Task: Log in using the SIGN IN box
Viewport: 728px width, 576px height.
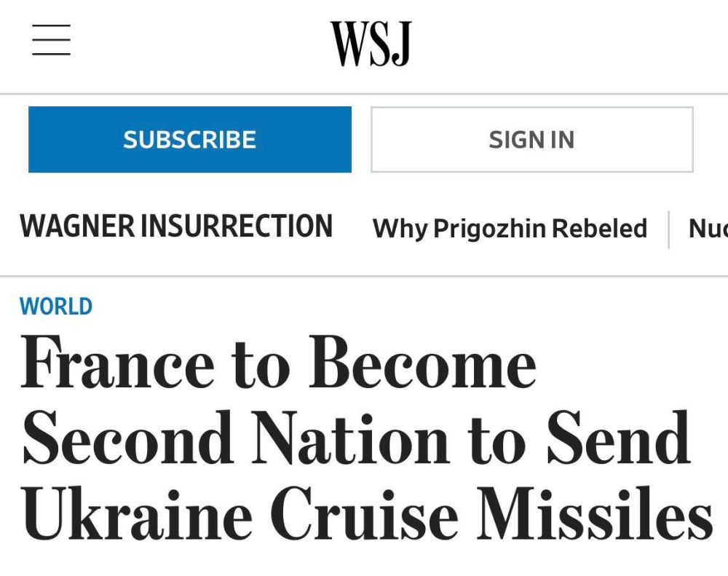Action: (x=532, y=139)
